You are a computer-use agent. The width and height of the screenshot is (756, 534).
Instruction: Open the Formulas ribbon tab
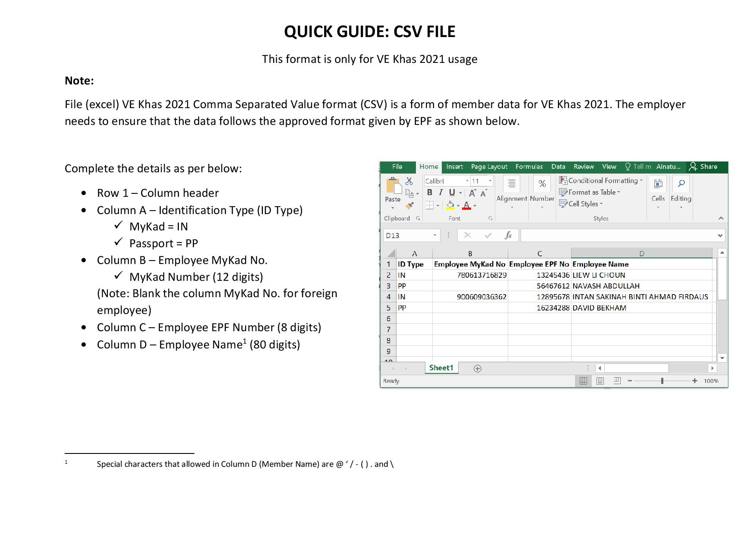click(529, 167)
